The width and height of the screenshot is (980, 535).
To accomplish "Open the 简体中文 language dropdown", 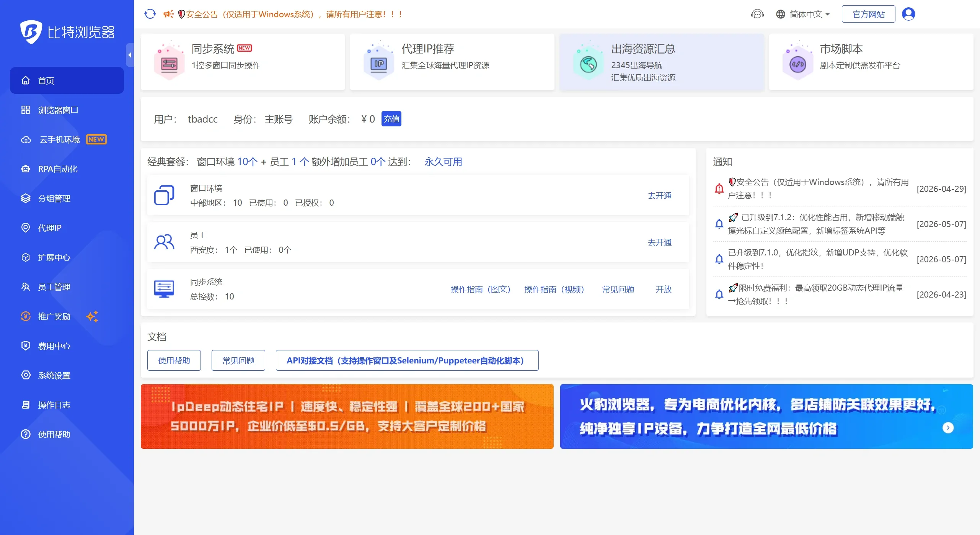I will point(803,14).
